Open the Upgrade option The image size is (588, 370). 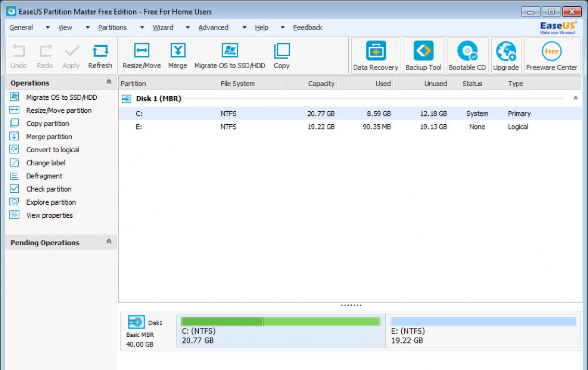coord(506,56)
